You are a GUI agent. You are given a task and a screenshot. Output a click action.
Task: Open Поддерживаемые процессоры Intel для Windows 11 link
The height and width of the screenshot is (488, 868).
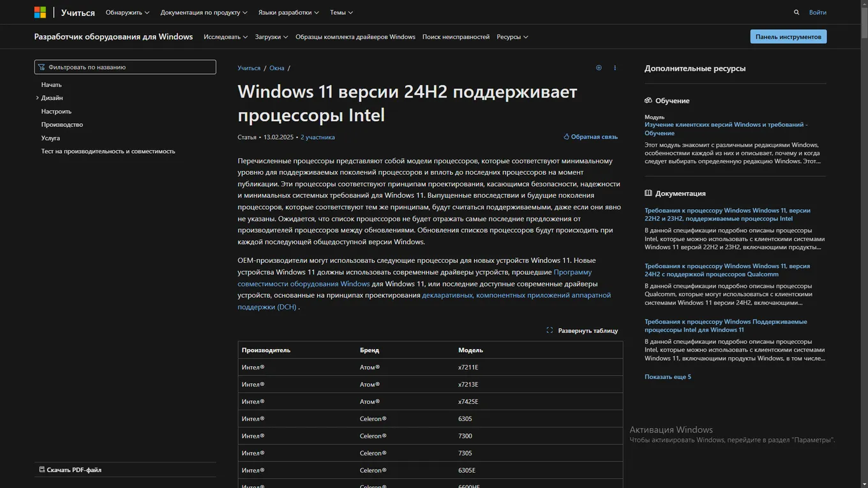point(726,326)
